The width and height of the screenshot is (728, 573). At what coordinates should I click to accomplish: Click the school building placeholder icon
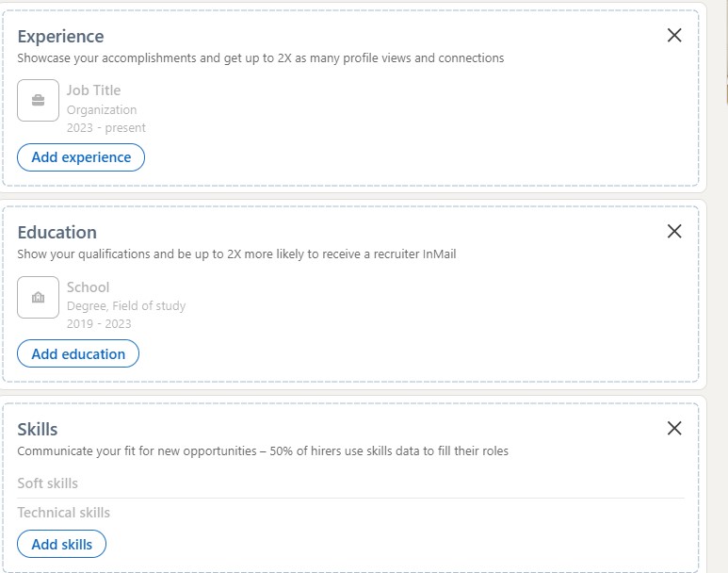(x=38, y=298)
